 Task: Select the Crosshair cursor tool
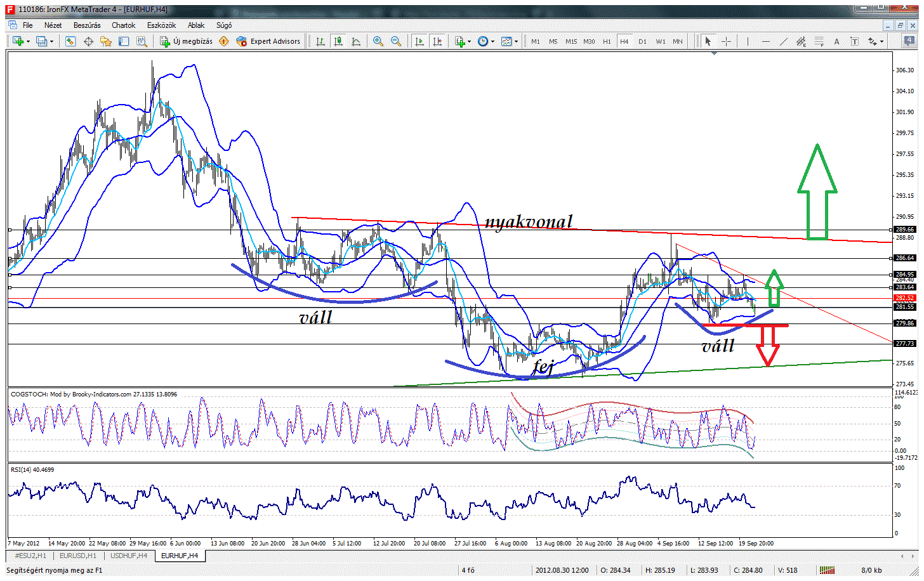(x=726, y=41)
